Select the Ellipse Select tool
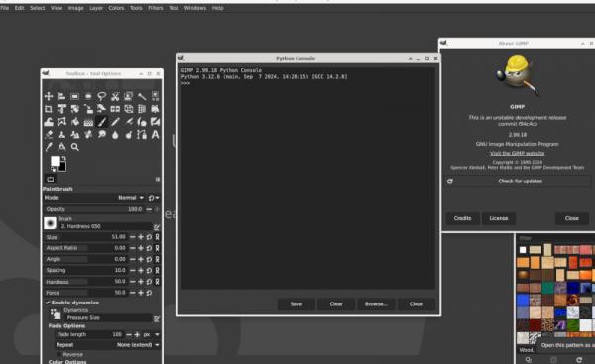Image resolution: width=595 pixels, height=364 pixels. click(88, 96)
